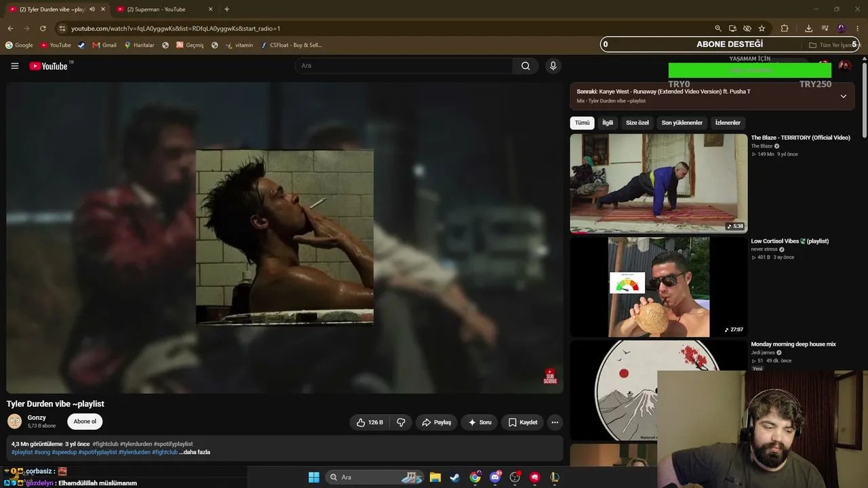Open a new browser tab
Screen dimensions: 868x488
pos(226,9)
